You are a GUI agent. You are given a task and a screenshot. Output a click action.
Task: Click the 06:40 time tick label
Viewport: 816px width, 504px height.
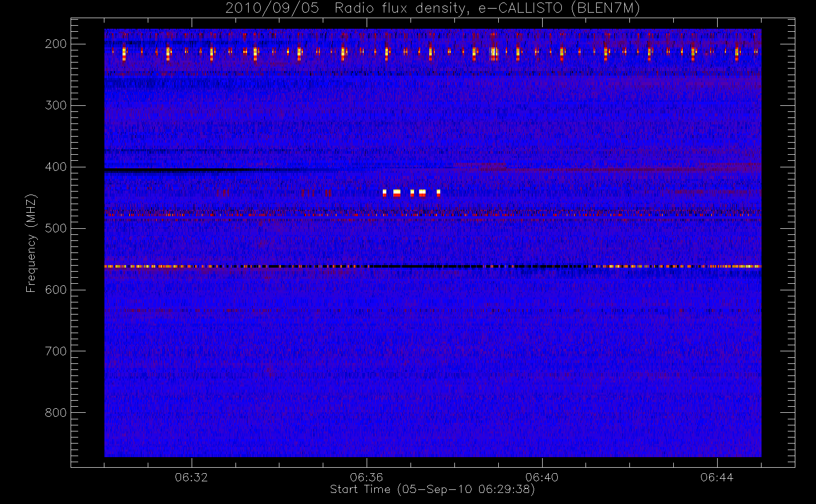(x=542, y=477)
